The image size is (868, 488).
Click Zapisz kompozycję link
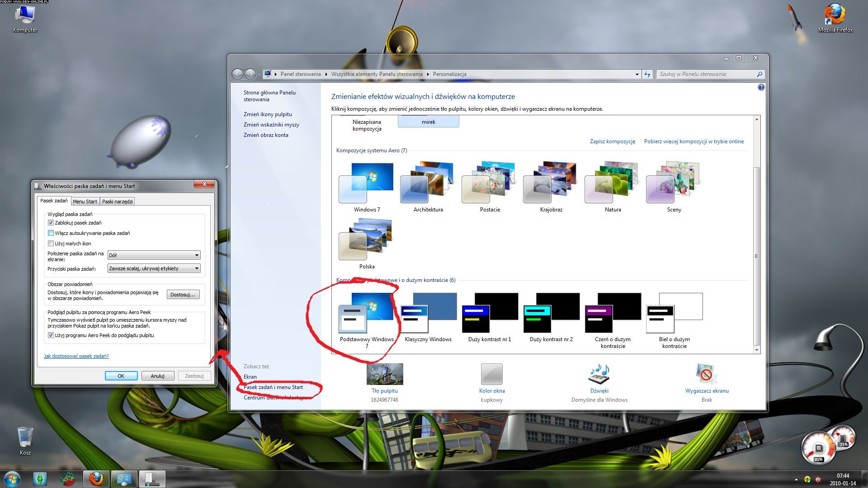(613, 141)
